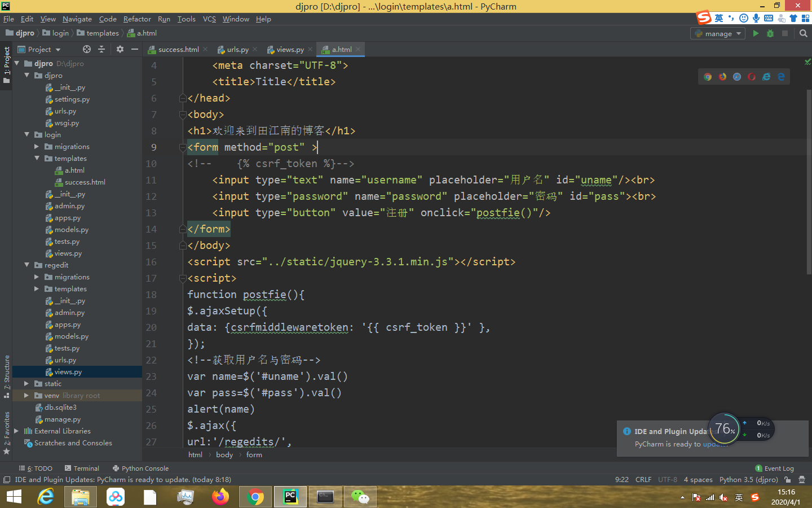This screenshot has width=812, height=508.
Task: Click the 76% update progress circle
Action: pyautogui.click(x=724, y=429)
